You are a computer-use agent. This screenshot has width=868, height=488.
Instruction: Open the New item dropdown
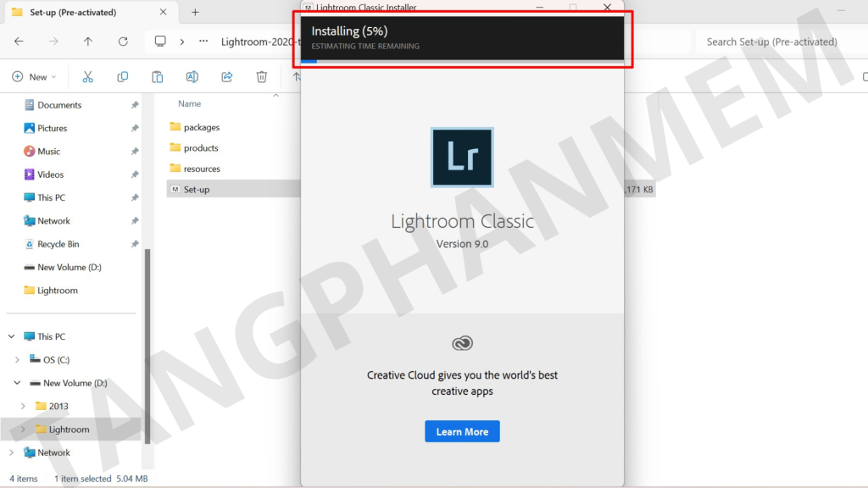click(x=34, y=77)
